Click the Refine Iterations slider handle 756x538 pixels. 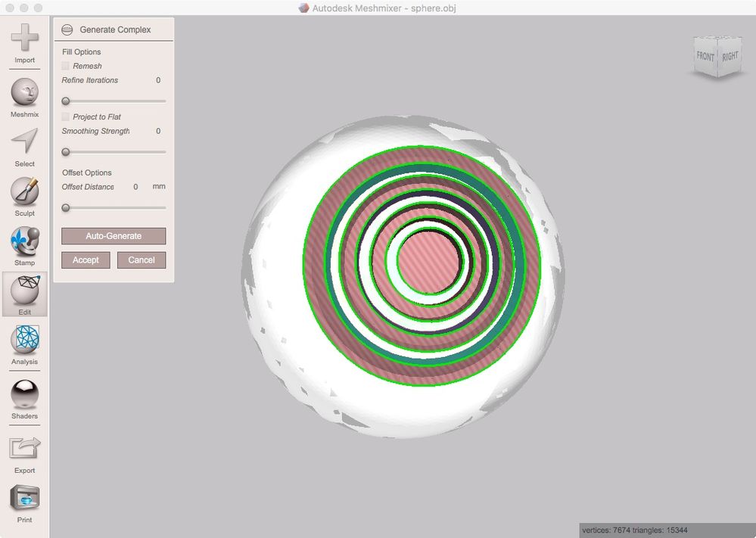(x=66, y=101)
